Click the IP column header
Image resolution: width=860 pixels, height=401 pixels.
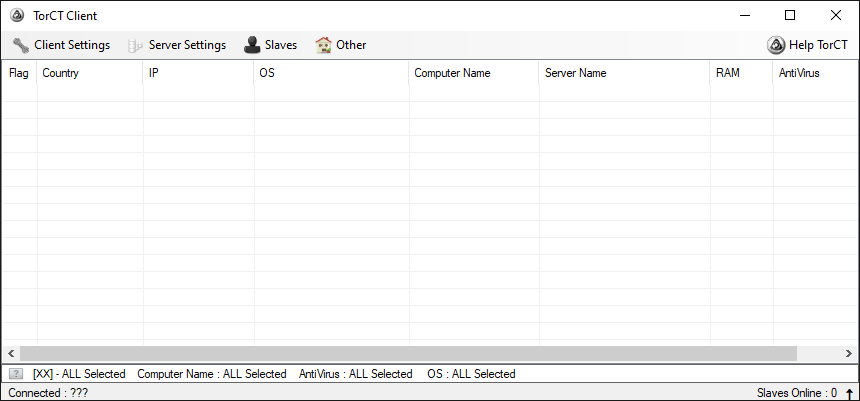[154, 73]
